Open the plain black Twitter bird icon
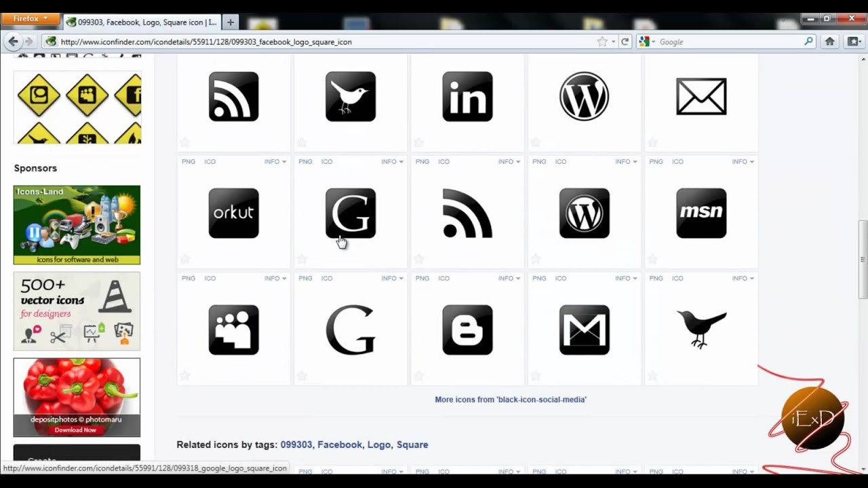 tap(701, 329)
